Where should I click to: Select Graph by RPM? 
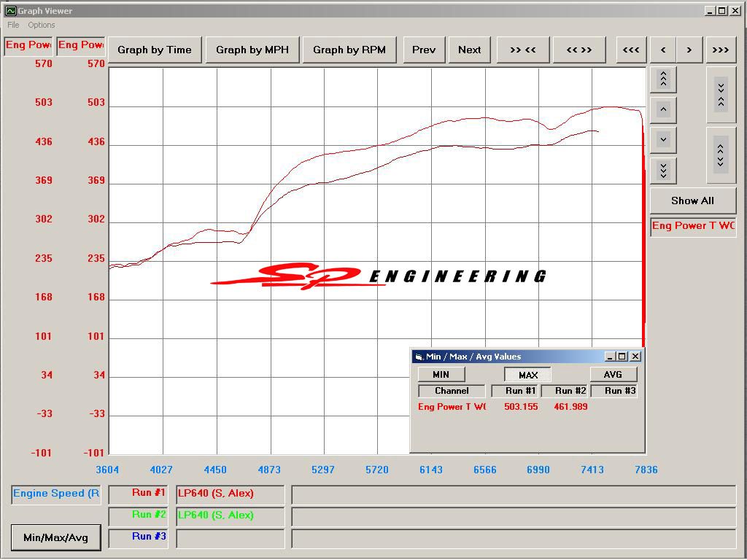pyautogui.click(x=349, y=50)
